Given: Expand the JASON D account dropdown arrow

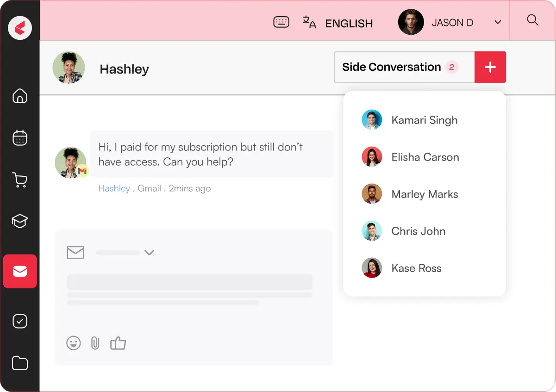Looking at the screenshot, I should 498,22.
